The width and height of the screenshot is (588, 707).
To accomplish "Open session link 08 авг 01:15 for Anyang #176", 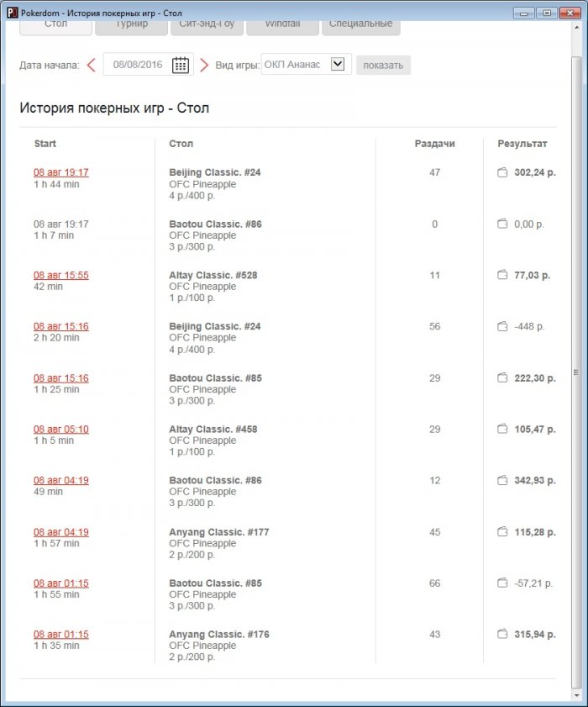I will (60, 634).
